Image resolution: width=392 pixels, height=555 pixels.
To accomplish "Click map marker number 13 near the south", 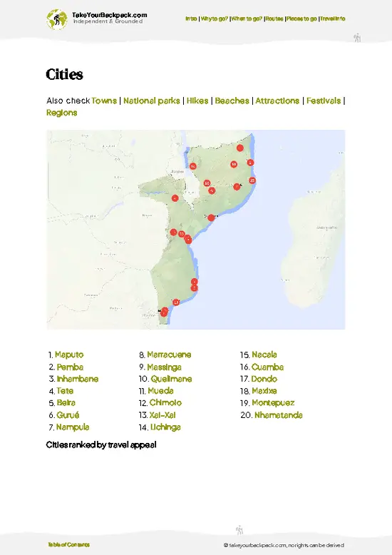I will (x=176, y=302).
